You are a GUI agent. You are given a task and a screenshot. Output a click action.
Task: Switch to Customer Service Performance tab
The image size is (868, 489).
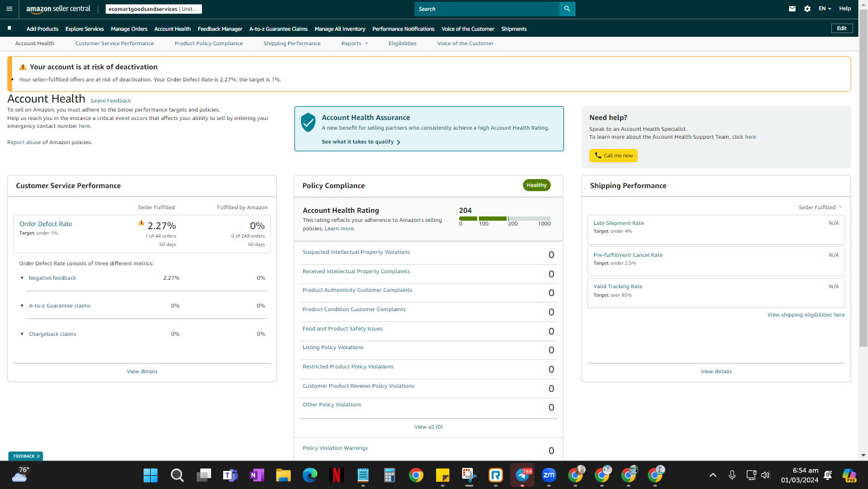[115, 43]
